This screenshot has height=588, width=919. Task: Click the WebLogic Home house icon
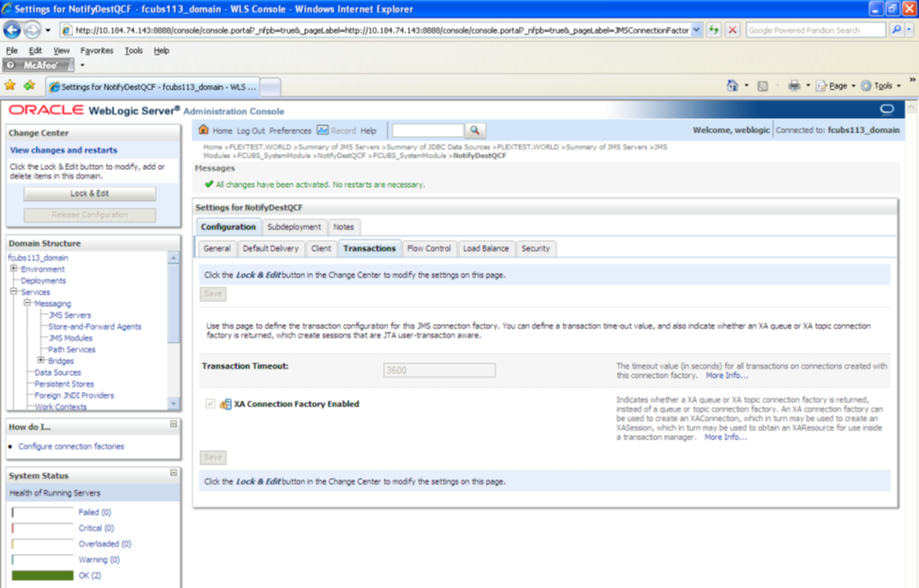(x=203, y=130)
